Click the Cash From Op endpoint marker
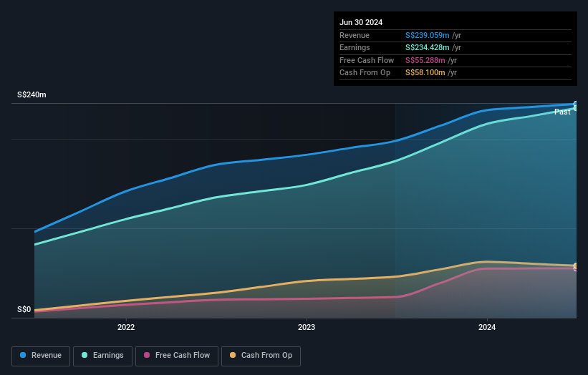Viewport: 588px width, 375px height. tap(576, 266)
